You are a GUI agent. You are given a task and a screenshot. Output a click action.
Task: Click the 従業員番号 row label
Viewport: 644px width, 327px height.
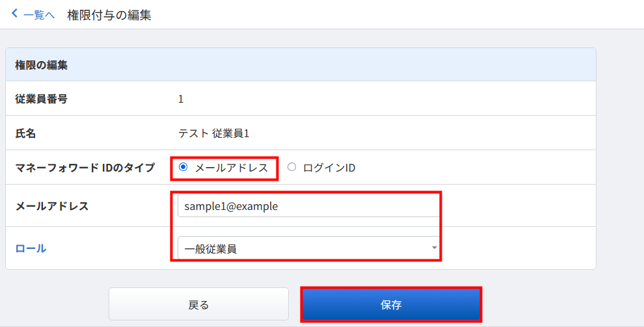[42, 99]
